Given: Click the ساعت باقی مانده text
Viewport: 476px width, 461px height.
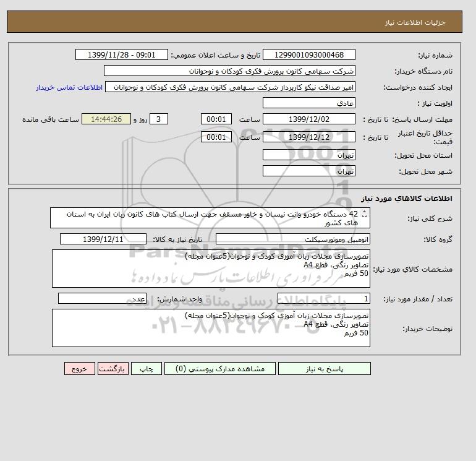Looking at the screenshot, I should [x=51, y=119].
